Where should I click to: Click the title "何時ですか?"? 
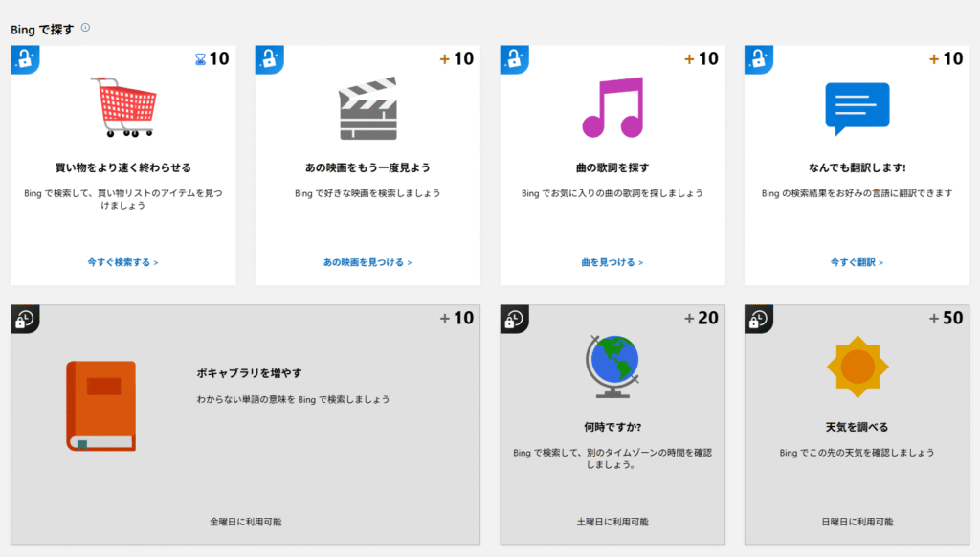click(612, 427)
